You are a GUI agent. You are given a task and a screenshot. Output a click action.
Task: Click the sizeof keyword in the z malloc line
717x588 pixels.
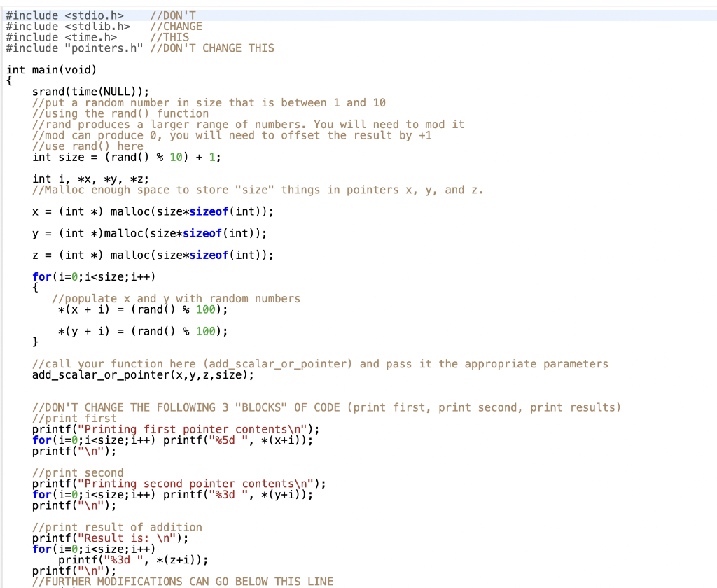(209, 255)
